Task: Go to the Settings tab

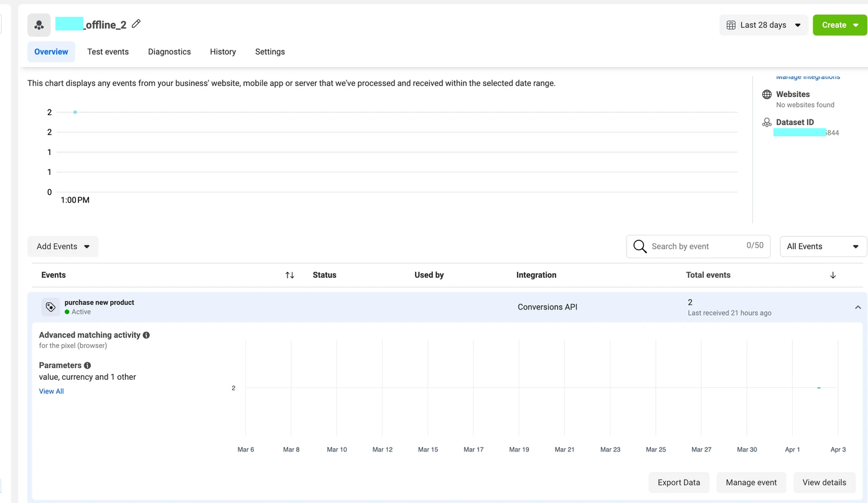Action: pos(269,52)
